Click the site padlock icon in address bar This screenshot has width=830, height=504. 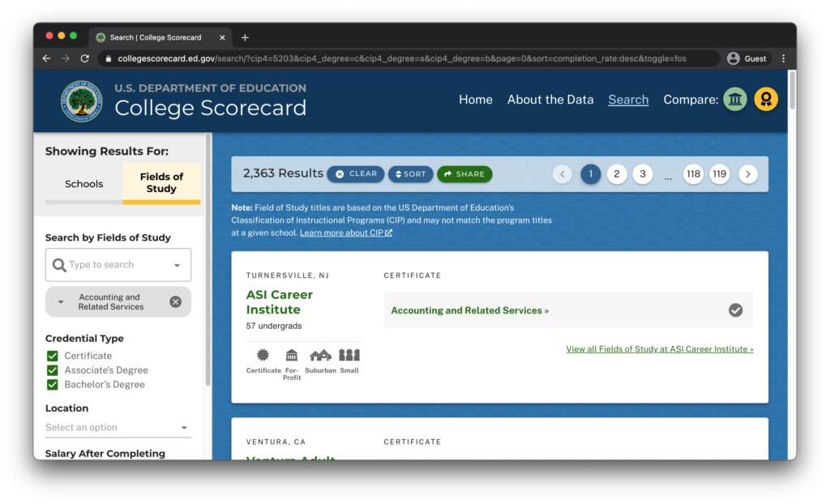coord(109,59)
